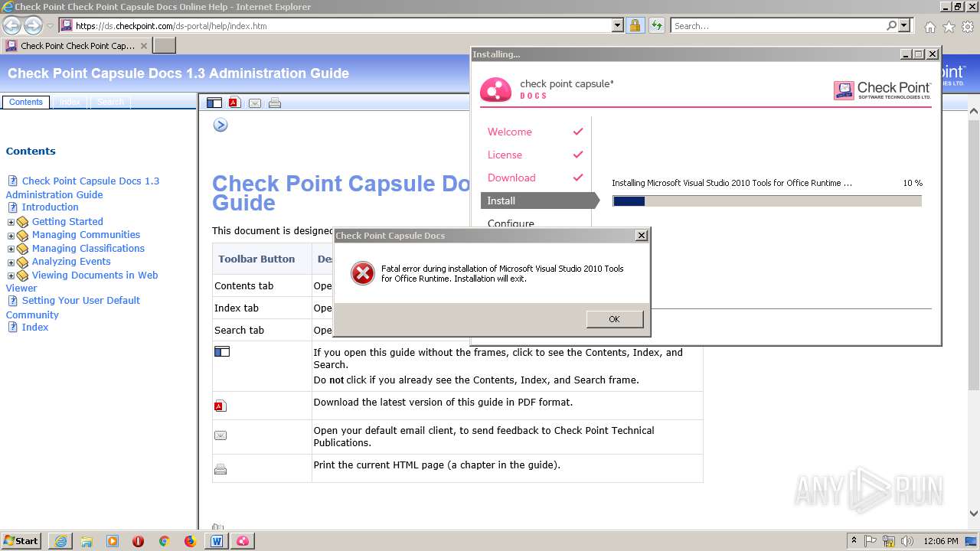
Task: Open the search provider dropdown arrow
Action: coord(905,25)
